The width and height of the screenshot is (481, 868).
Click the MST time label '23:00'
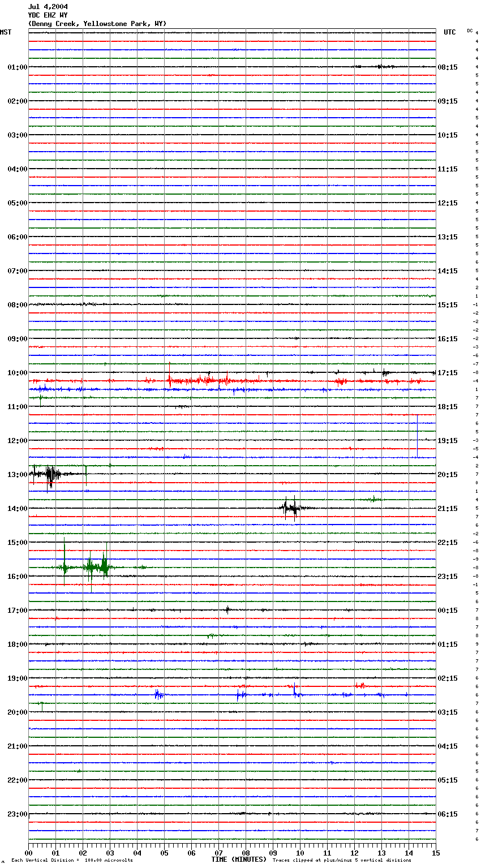[17, 814]
